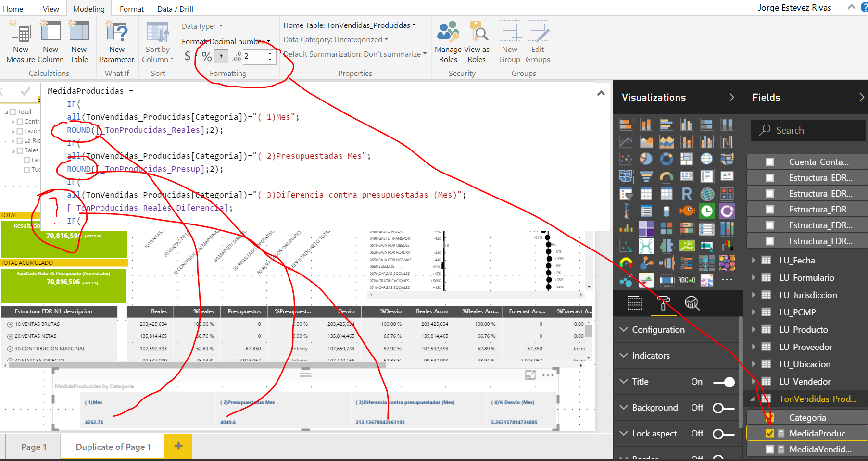
Task: Open the Analytics pane magnifier icon
Action: pyautogui.click(x=692, y=303)
